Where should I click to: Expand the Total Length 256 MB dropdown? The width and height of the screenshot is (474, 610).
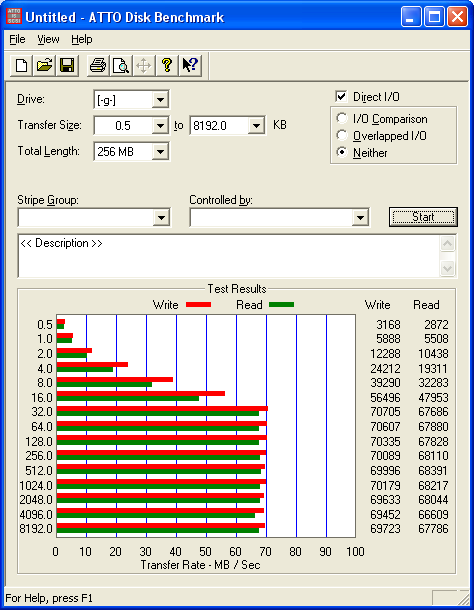[160, 152]
